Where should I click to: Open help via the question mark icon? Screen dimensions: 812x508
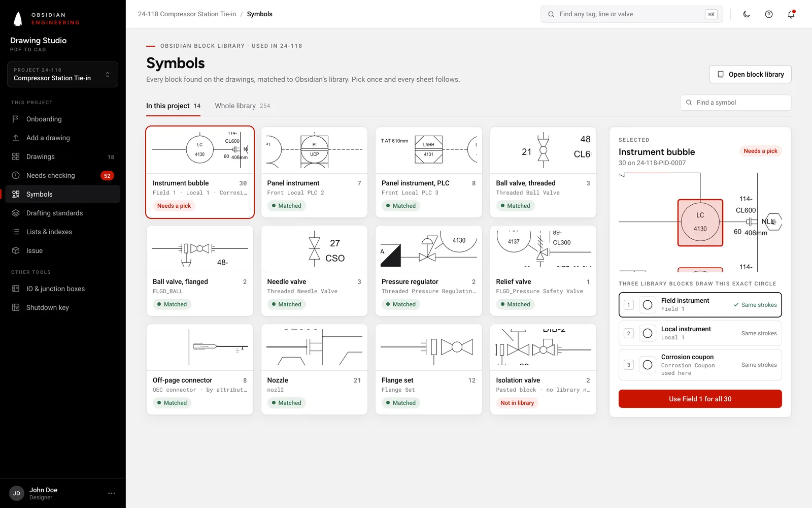[x=769, y=14]
